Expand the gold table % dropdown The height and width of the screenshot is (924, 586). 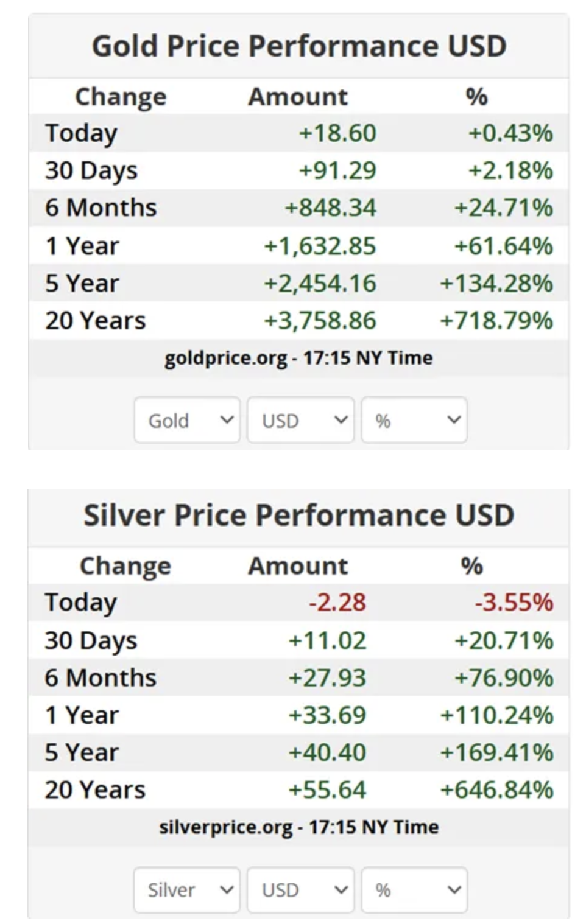click(x=414, y=420)
